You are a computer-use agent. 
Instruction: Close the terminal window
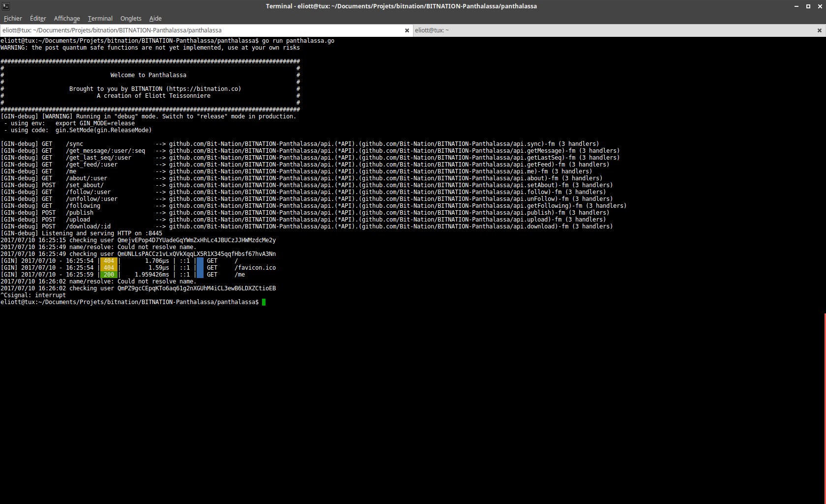click(x=820, y=6)
